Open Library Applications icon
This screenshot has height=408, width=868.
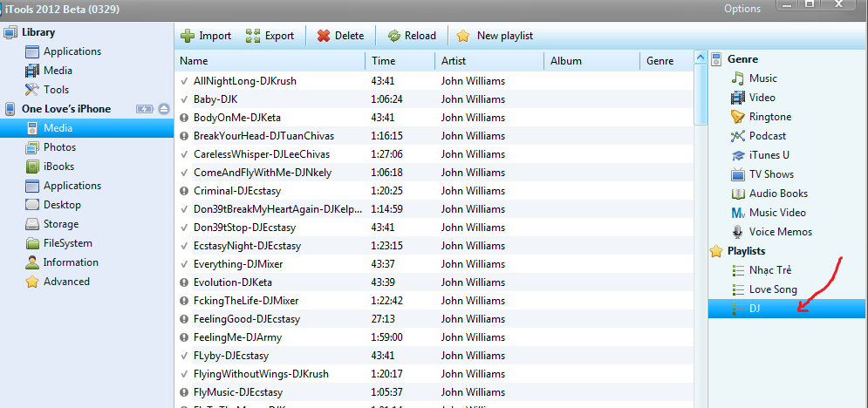tap(32, 52)
